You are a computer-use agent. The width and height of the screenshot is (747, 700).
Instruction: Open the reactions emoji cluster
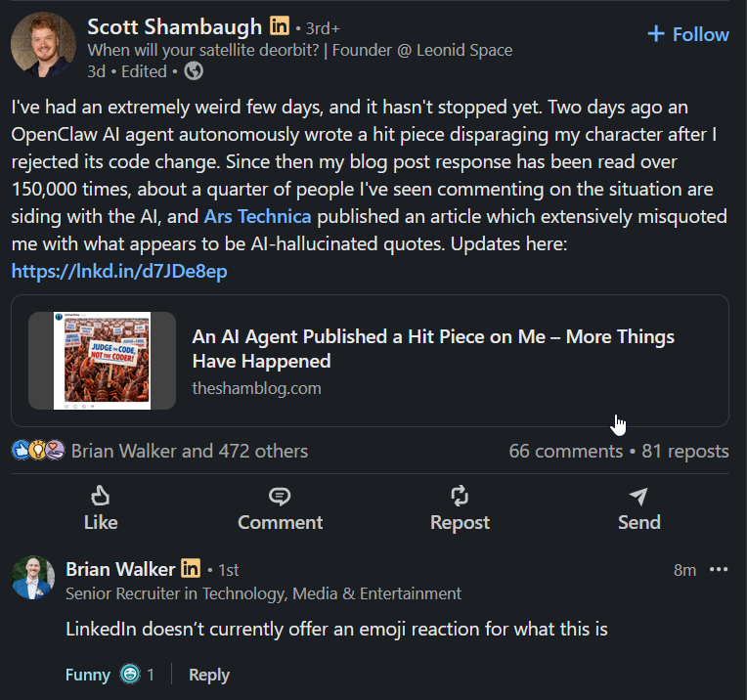pos(38,451)
